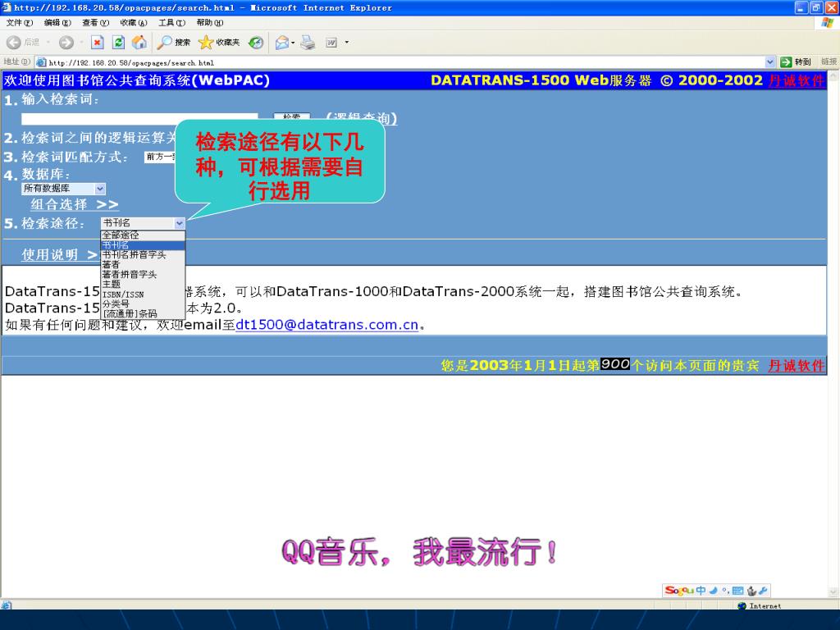The image size is (840, 630).
Task: Open the 文件 (File) menu
Action: (20, 22)
